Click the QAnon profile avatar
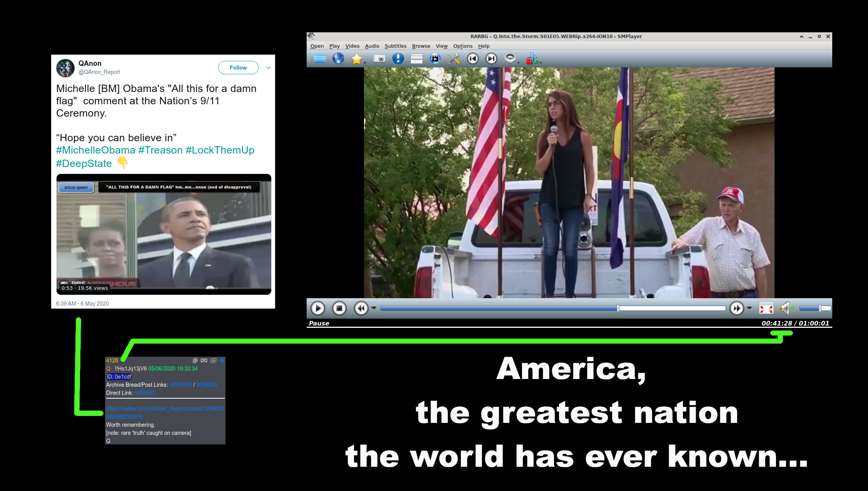This screenshot has width=868, height=491. tap(65, 68)
